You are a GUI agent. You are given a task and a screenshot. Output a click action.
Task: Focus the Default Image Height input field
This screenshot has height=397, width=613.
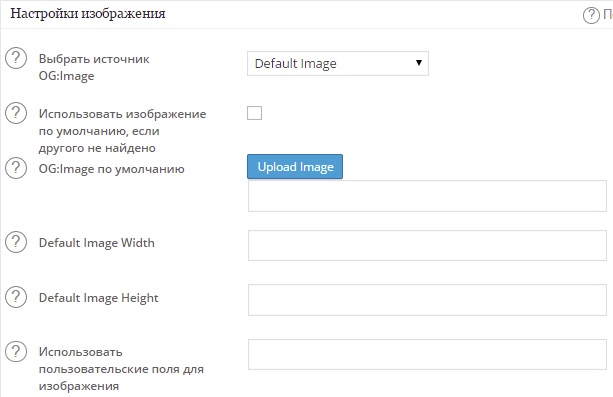tap(427, 300)
